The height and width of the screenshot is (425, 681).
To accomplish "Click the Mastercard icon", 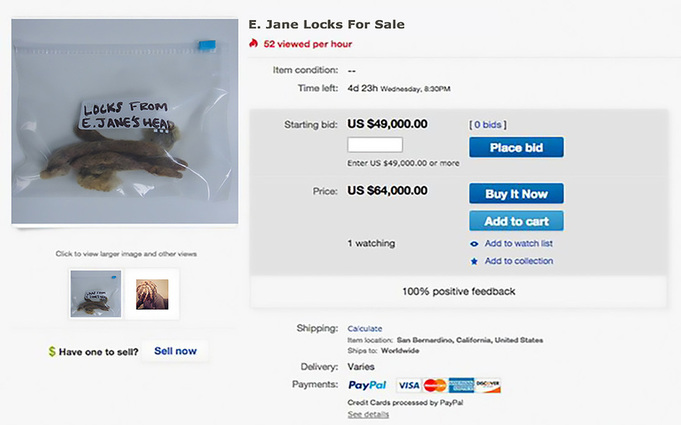I will 434,385.
